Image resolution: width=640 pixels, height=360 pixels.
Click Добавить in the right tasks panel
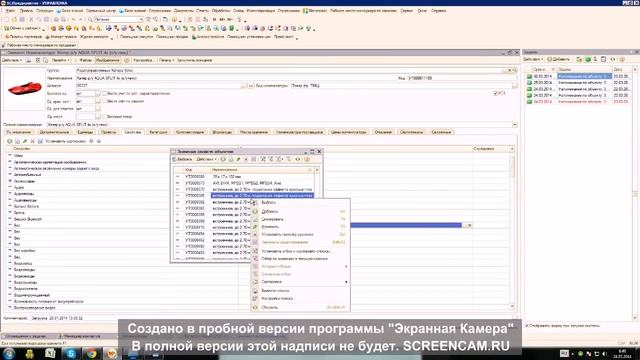click(558, 60)
